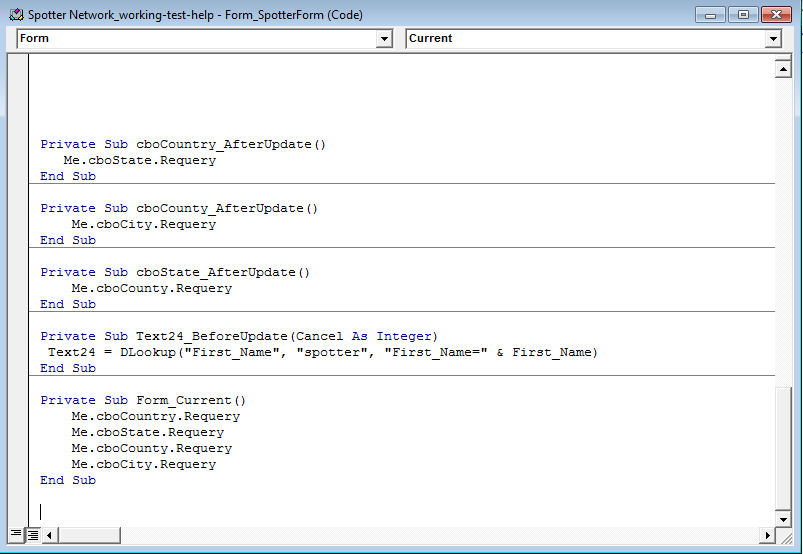803x554 pixels.
Task: Open the Form object dropdown arrow
Action: [384, 38]
